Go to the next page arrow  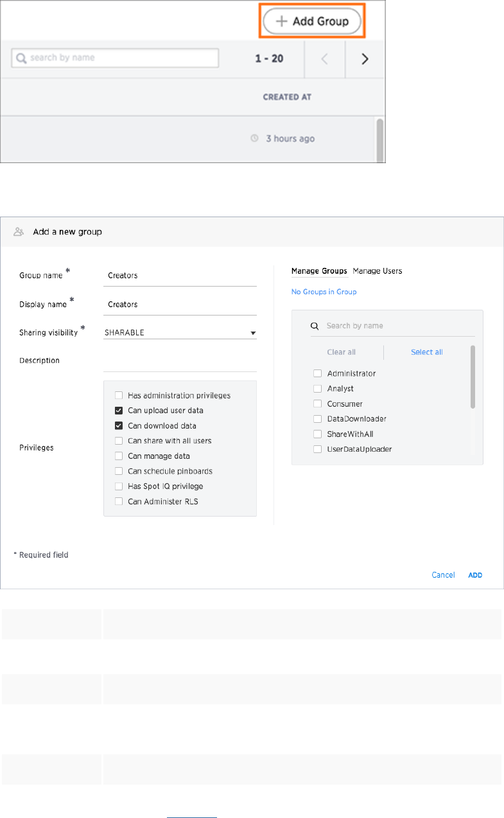pyautogui.click(x=365, y=58)
